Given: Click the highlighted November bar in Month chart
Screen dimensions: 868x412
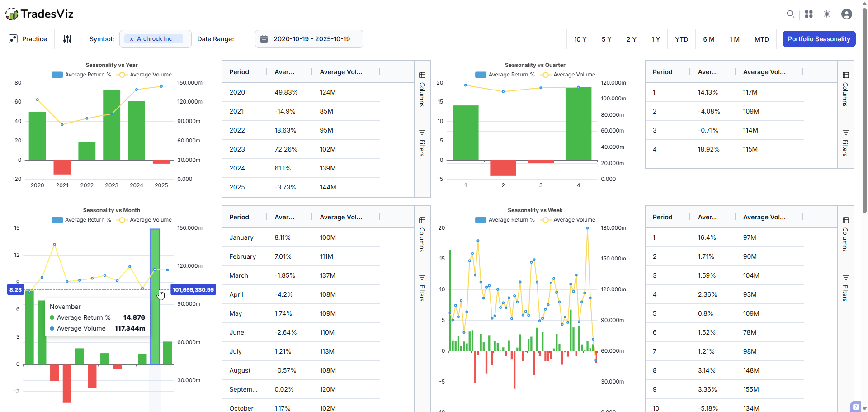Looking at the screenshot, I should click(155, 297).
